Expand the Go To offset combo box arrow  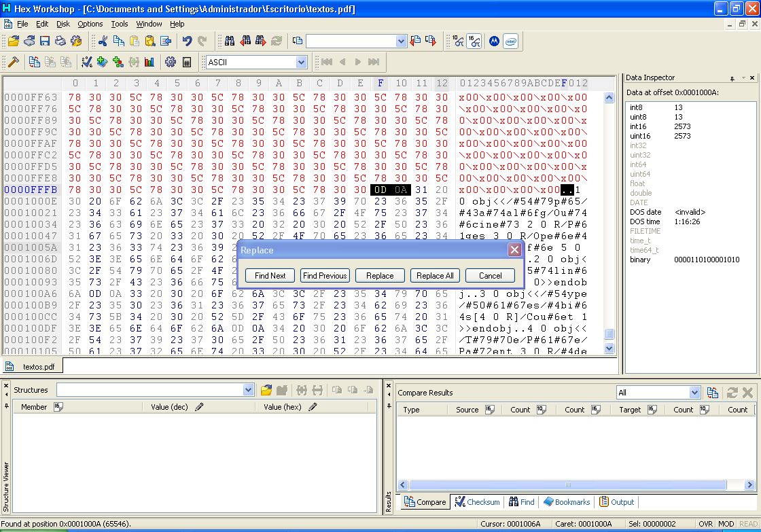tap(401, 41)
